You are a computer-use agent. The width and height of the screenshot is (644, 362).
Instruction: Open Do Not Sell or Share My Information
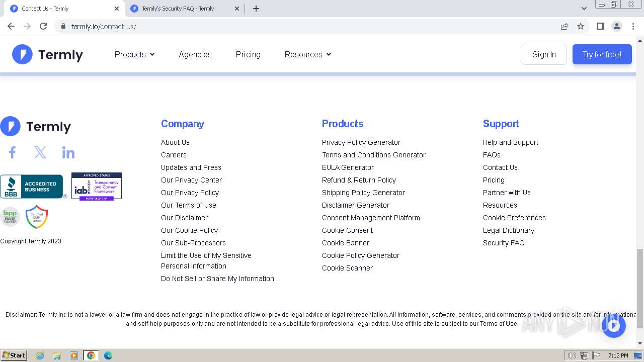click(217, 279)
